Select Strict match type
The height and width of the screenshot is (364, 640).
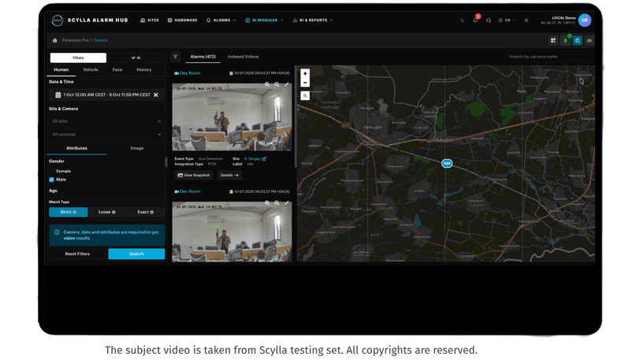[68, 212]
